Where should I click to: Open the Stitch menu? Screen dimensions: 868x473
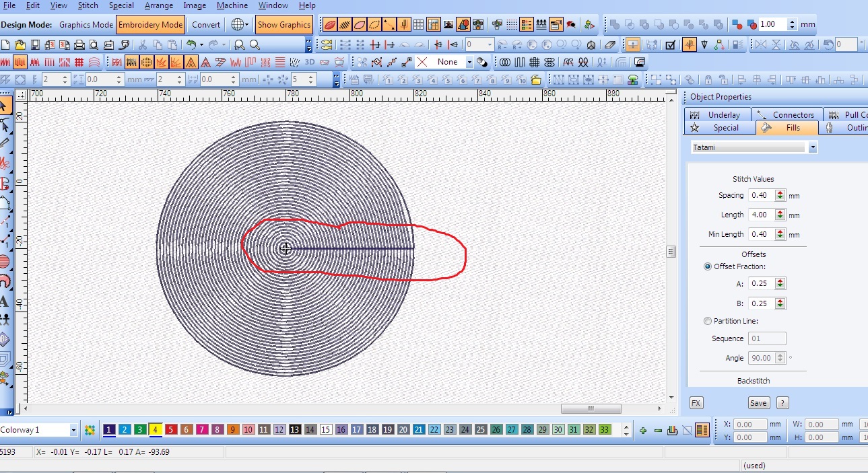[88, 5]
